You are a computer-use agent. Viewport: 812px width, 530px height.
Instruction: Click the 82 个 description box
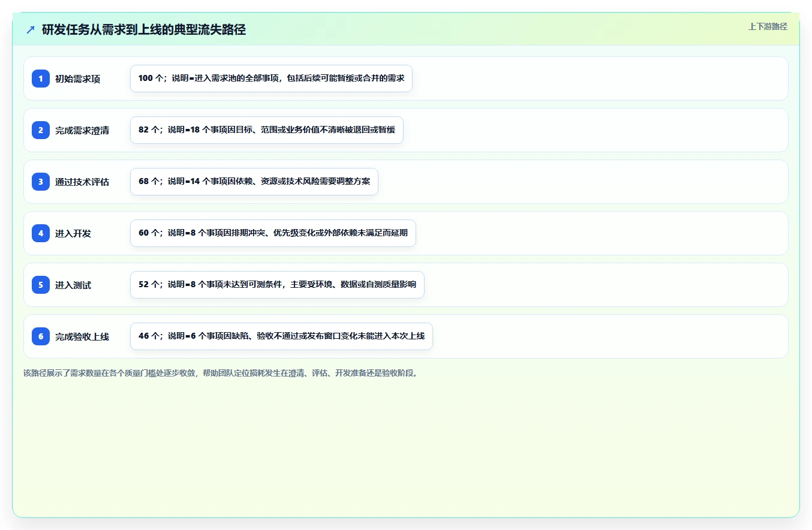tap(267, 130)
